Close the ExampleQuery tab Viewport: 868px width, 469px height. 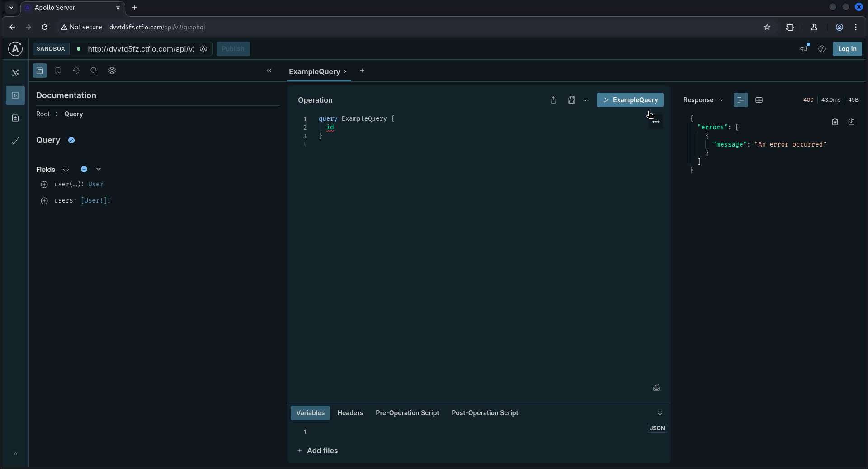click(346, 71)
